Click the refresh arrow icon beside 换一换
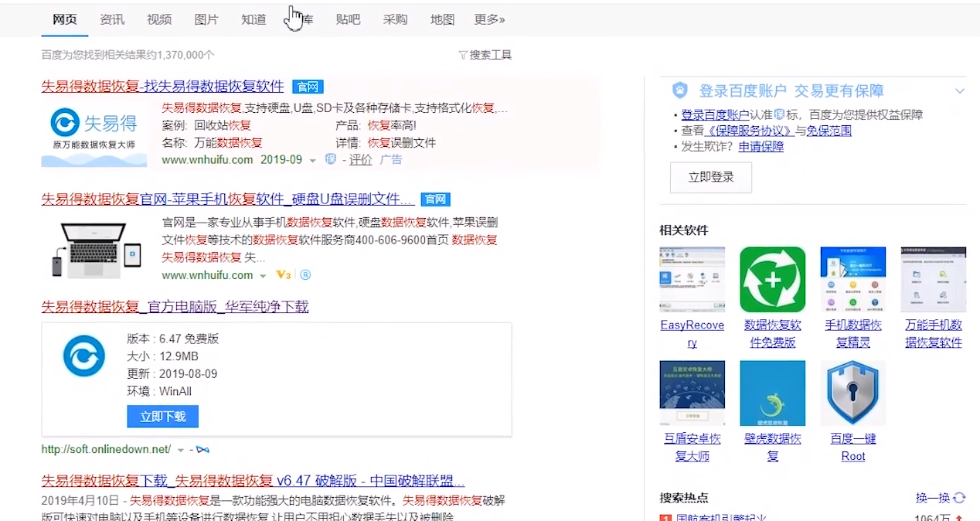 [960, 498]
